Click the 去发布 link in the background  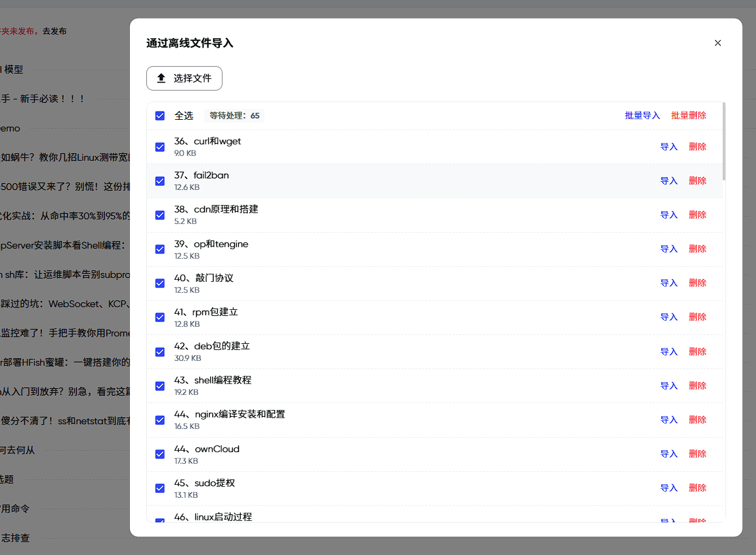tap(54, 31)
